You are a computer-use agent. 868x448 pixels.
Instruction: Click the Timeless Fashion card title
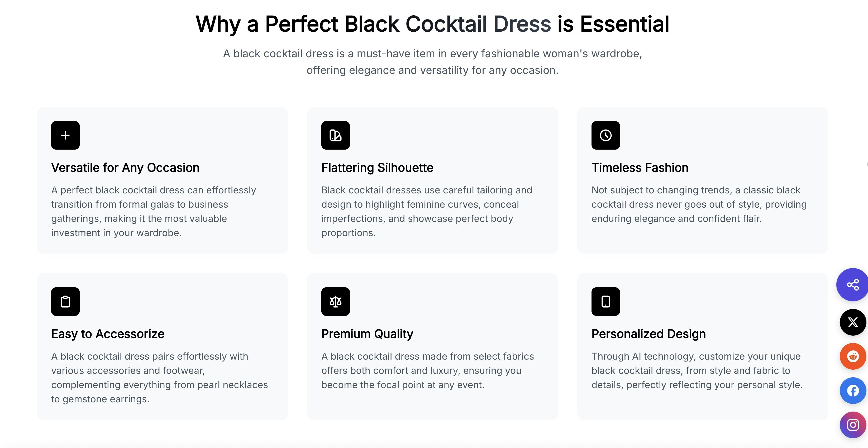[x=640, y=168]
